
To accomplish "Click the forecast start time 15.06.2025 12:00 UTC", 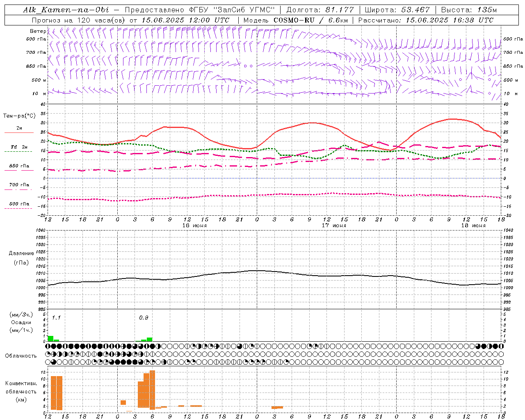I will pos(185,20).
